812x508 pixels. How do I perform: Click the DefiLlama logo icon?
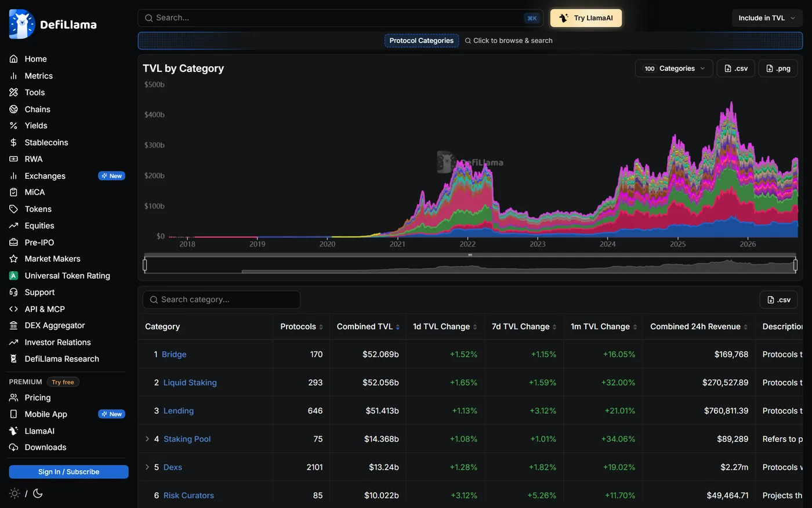(x=22, y=24)
